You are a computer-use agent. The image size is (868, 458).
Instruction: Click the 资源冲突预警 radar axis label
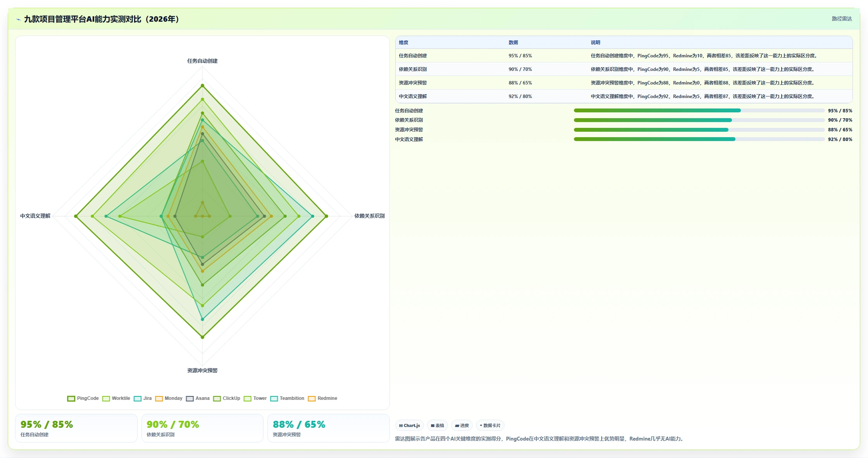point(202,370)
